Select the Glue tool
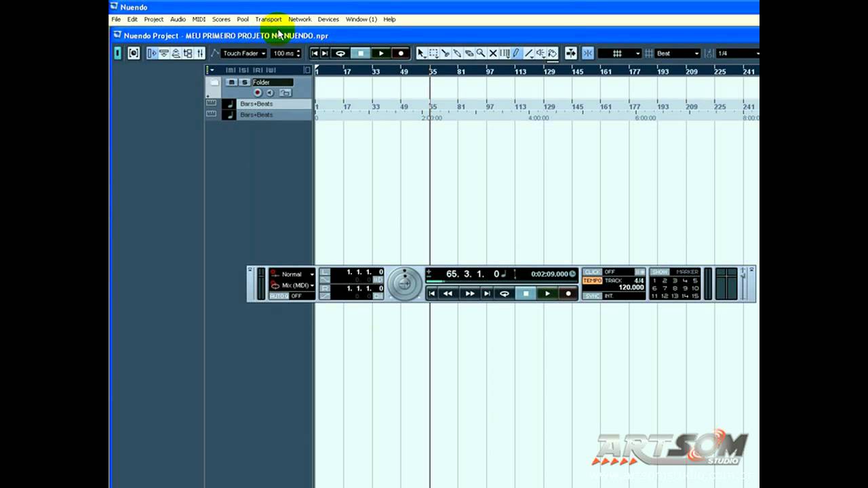The height and width of the screenshot is (488, 868). click(457, 53)
